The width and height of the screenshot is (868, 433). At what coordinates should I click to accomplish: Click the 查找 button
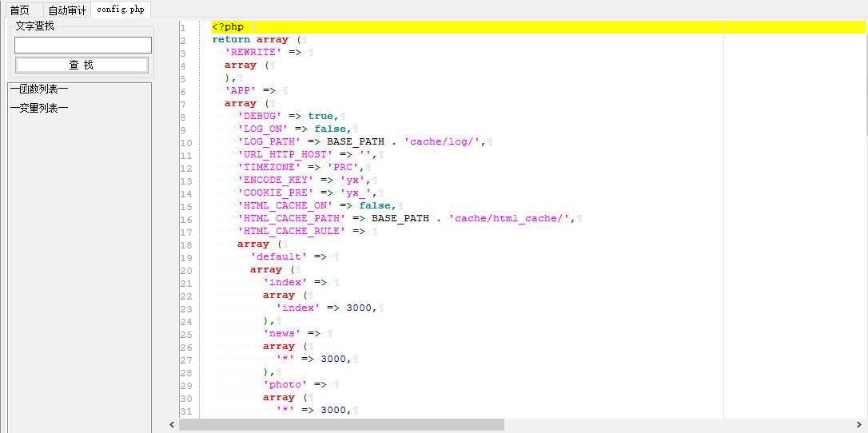(x=82, y=65)
